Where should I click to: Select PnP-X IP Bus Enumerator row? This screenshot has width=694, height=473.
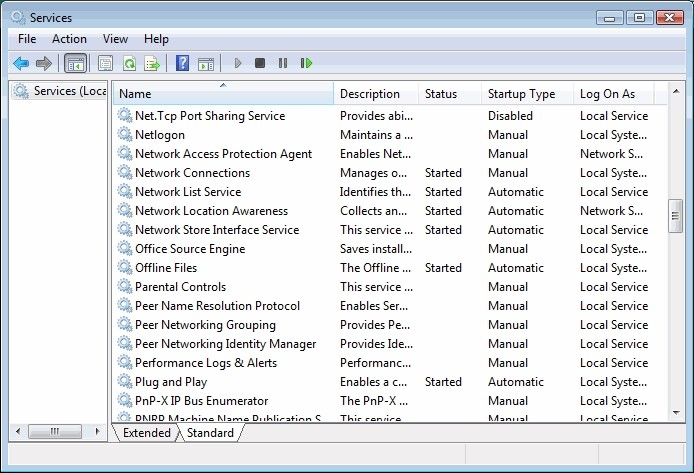[390, 400]
